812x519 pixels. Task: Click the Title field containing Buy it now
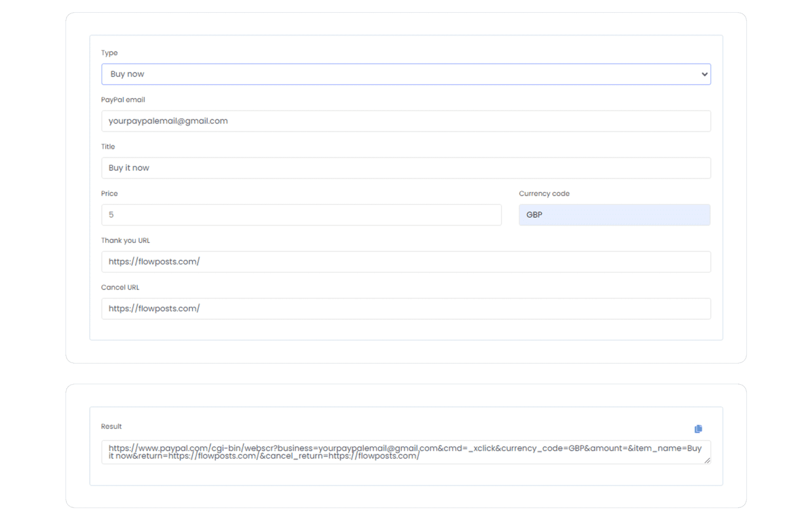click(x=406, y=168)
